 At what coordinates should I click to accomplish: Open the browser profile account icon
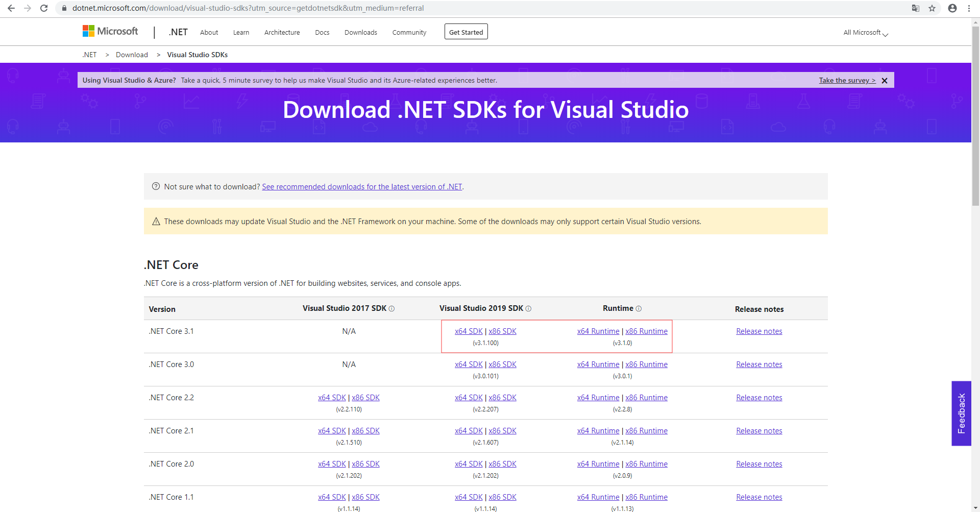[952, 8]
